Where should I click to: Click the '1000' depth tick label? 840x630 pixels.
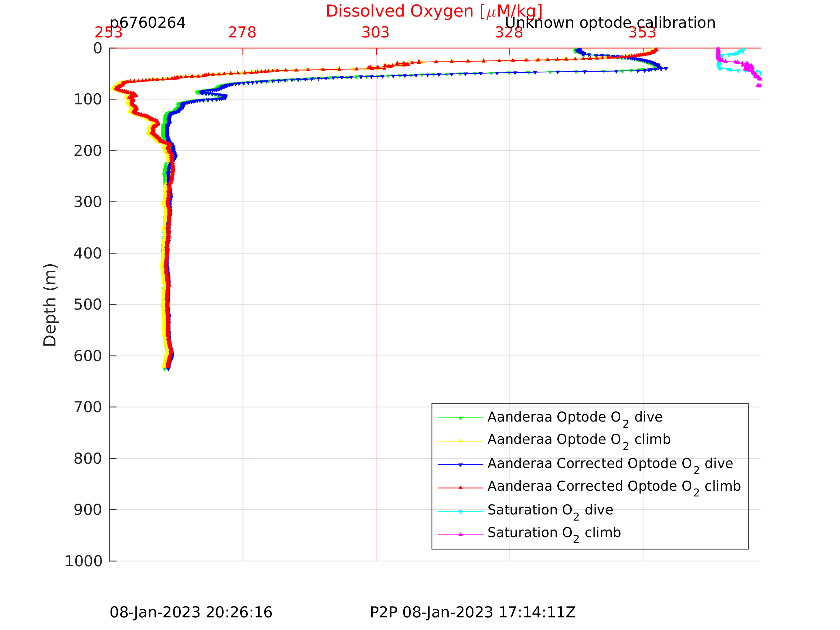(84, 561)
